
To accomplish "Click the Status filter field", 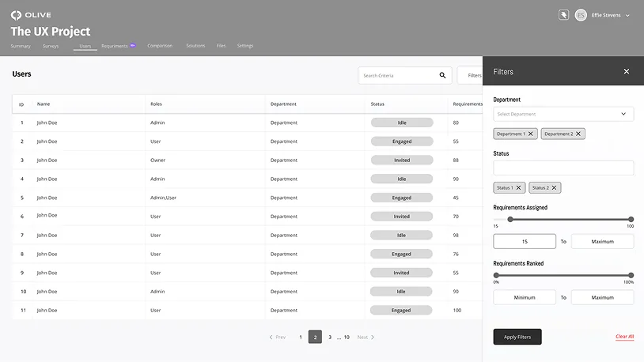I will 563,168.
